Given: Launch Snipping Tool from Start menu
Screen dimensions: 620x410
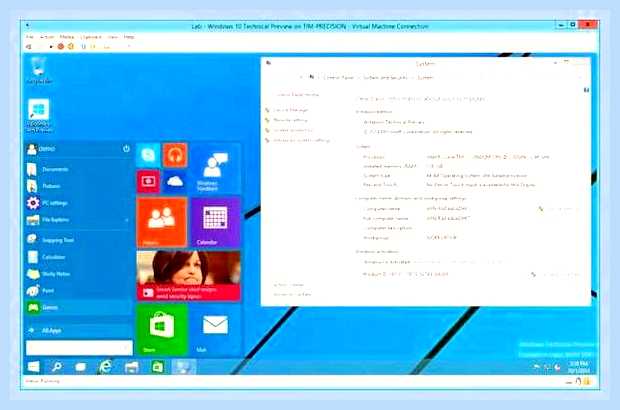Looking at the screenshot, I should 78,240.
